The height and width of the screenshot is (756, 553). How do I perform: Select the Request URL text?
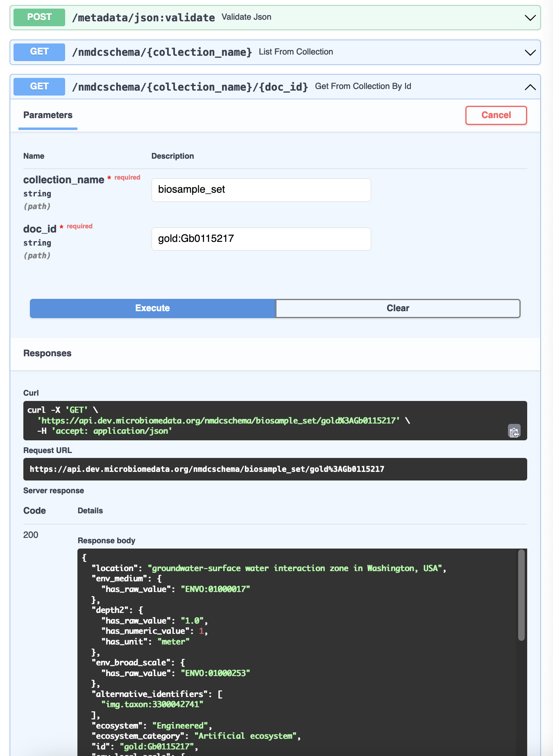click(x=207, y=469)
